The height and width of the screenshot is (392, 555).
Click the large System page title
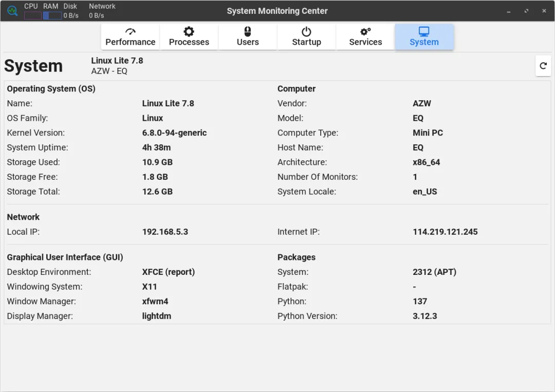coord(33,66)
